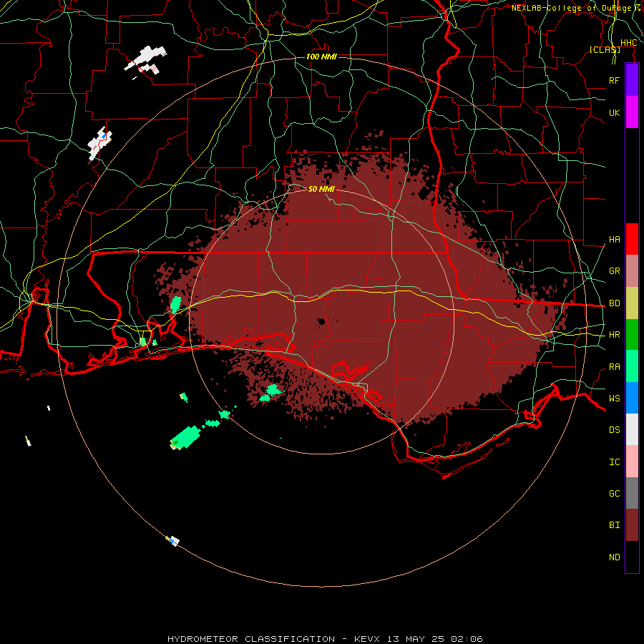Click the IC legend label

click(x=614, y=462)
